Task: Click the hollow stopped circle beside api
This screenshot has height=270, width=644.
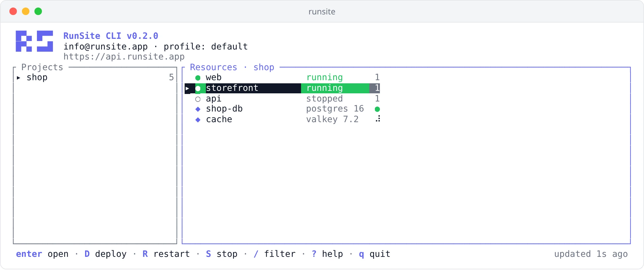Action: 198,99
